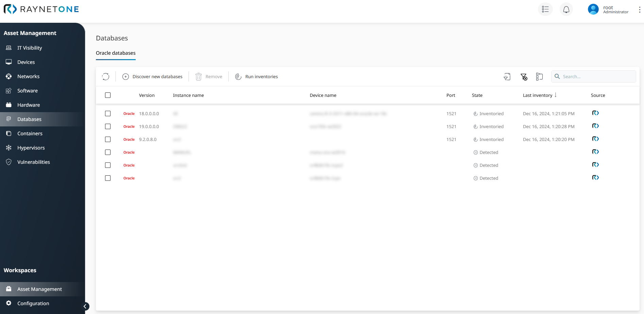
Task: Collapse the sidebar using the chevron
Action: pos(85,306)
